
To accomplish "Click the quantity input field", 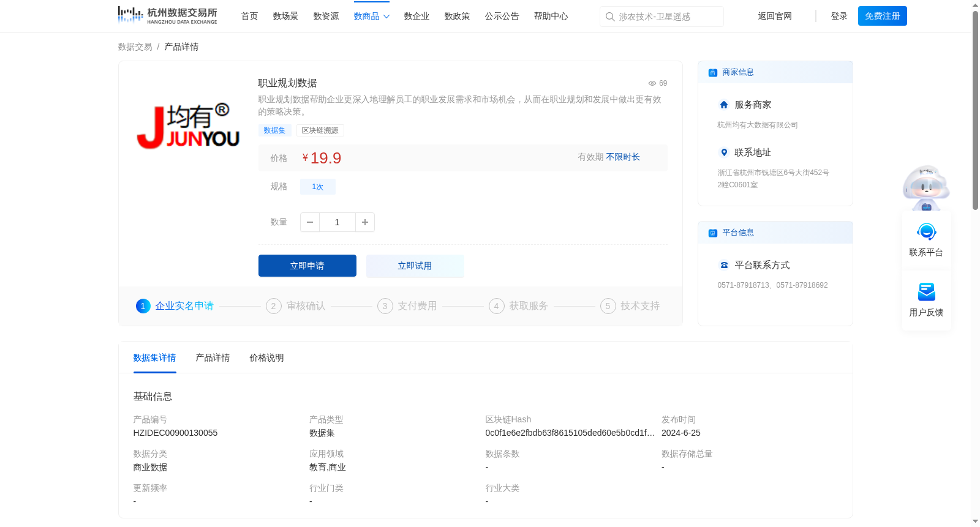I will (x=337, y=222).
